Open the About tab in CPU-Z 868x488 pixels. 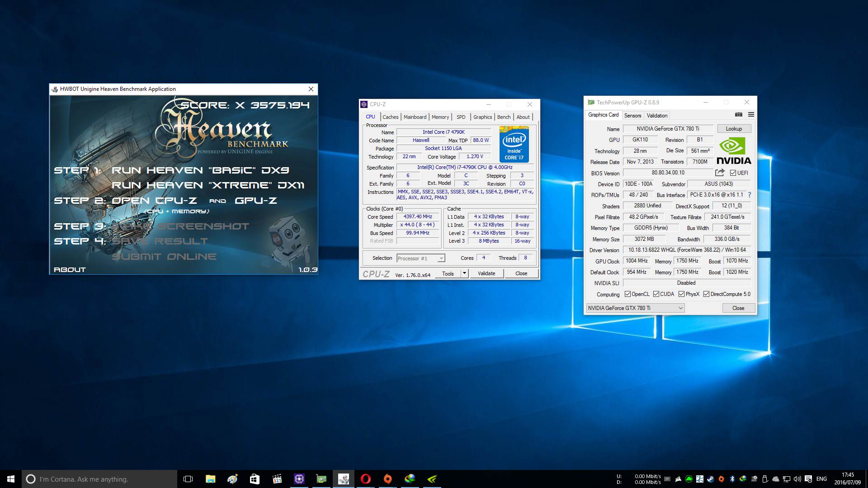[523, 117]
